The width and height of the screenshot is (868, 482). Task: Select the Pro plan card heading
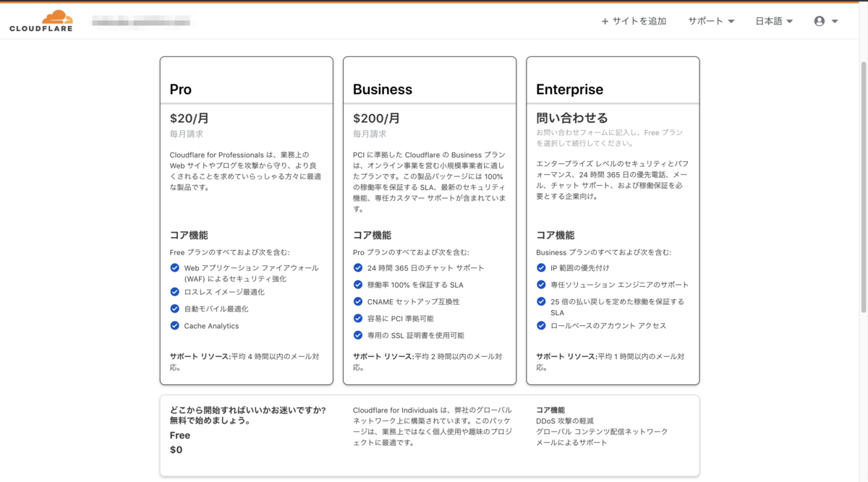181,90
